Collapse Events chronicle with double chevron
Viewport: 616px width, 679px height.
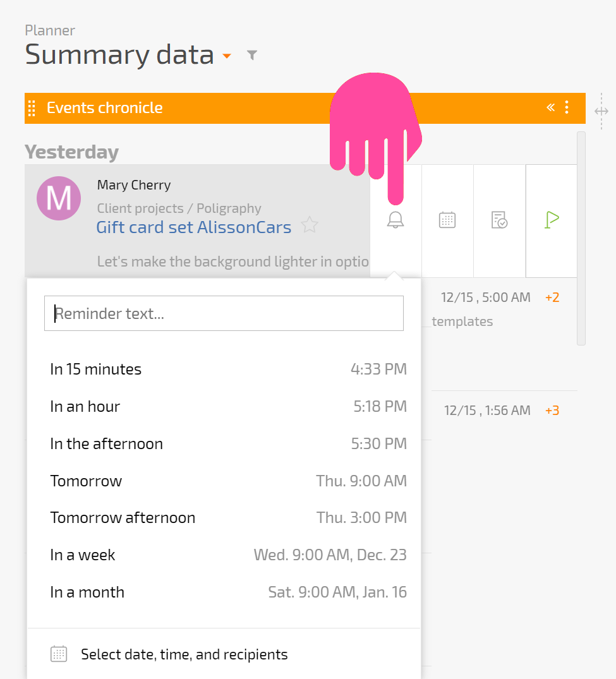coord(550,107)
